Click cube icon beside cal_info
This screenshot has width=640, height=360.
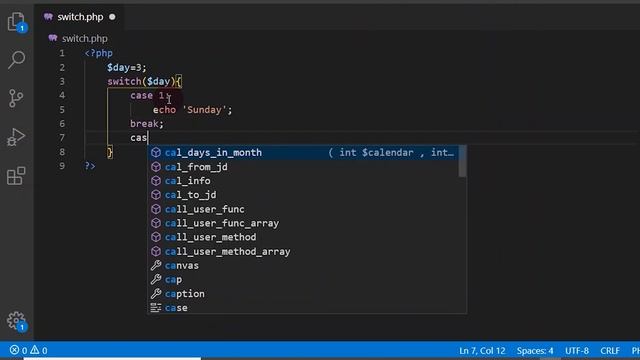click(156, 181)
